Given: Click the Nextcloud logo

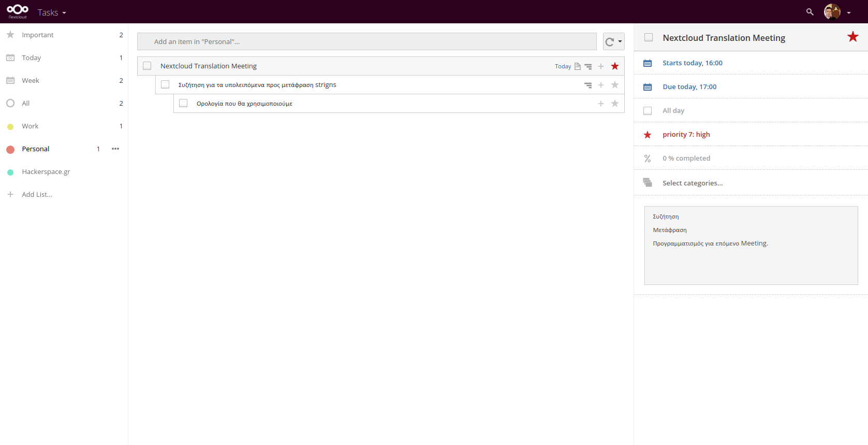Looking at the screenshot, I should 18,11.
